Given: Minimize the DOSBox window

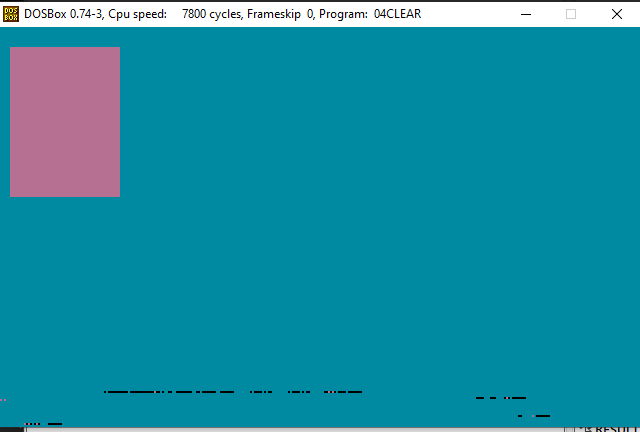Looking at the screenshot, I should click(x=526, y=14).
